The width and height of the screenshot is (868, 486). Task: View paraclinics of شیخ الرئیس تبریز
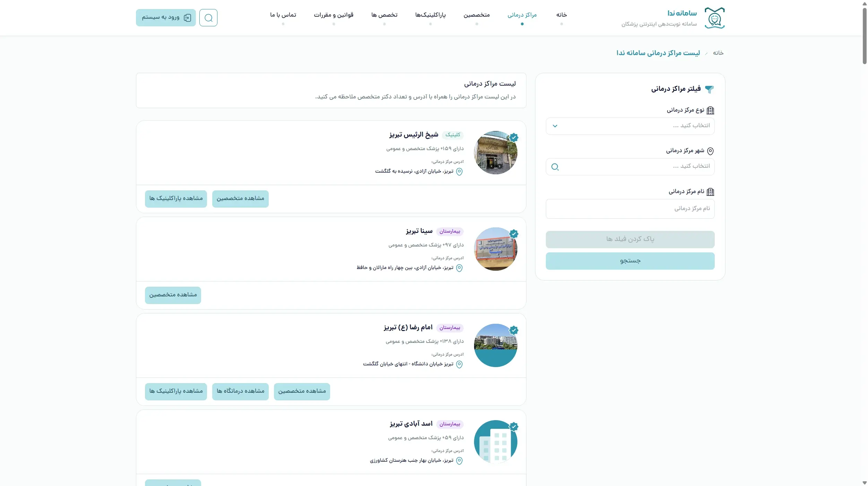(176, 199)
